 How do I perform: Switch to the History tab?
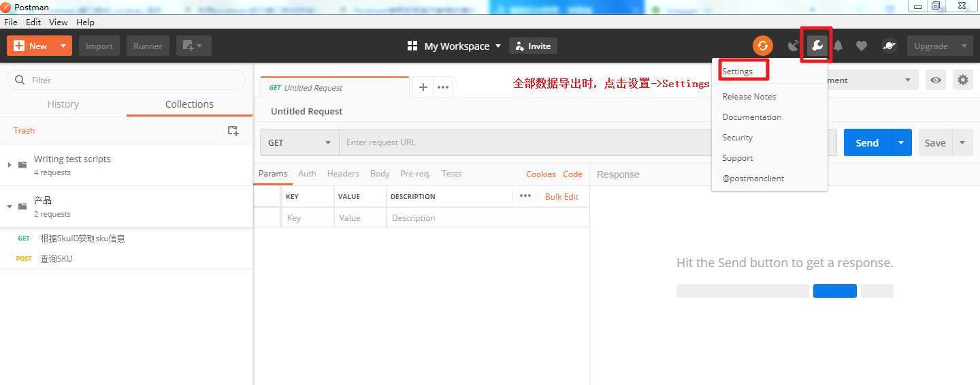click(x=63, y=104)
